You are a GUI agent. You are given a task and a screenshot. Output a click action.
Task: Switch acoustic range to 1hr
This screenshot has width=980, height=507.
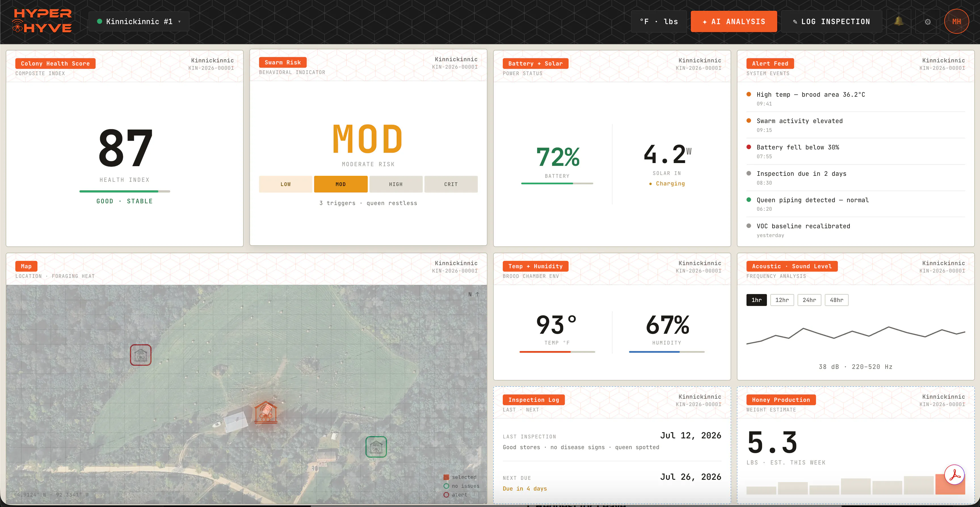pos(756,300)
